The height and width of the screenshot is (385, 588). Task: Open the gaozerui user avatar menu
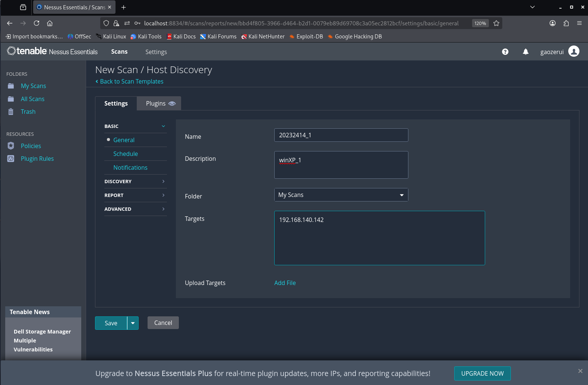click(574, 51)
